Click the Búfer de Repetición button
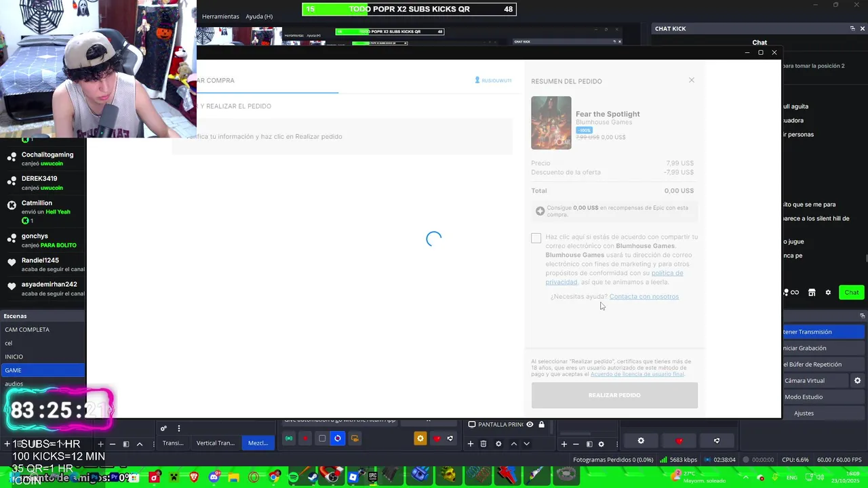 823,364
